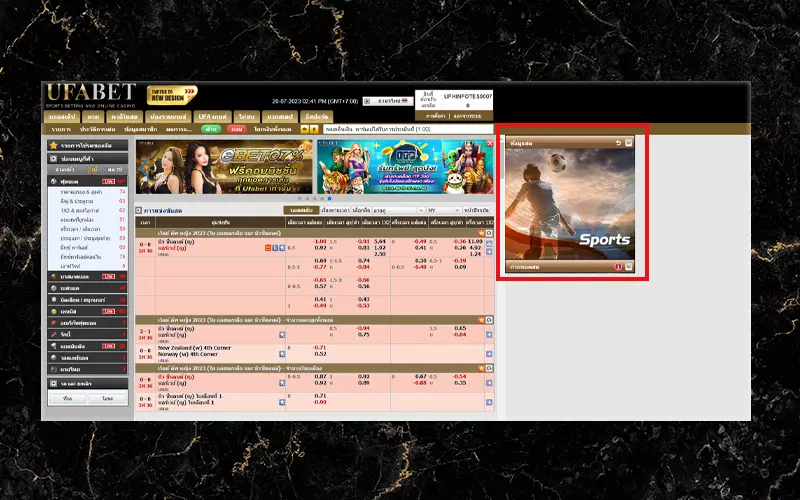Click the refresh arrow icon in Sports panel header
Image resolution: width=800 pixels, height=500 pixels.
[x=619, y=143]
